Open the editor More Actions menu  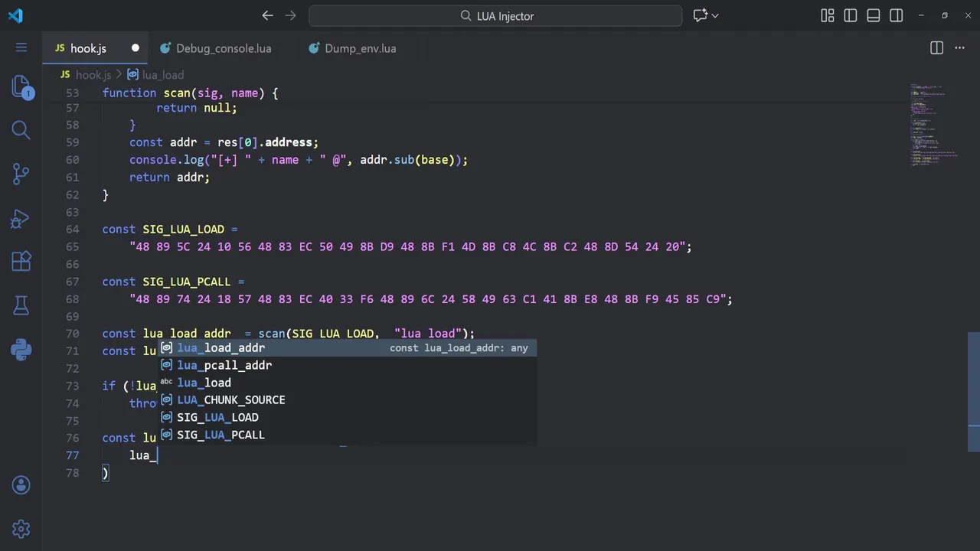pos(959,48)
